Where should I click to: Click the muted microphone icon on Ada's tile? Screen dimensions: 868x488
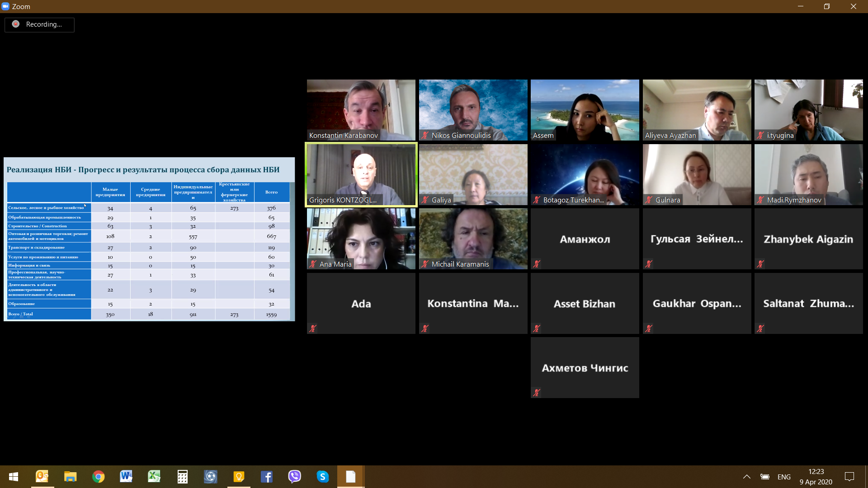(x=313, y=328)
